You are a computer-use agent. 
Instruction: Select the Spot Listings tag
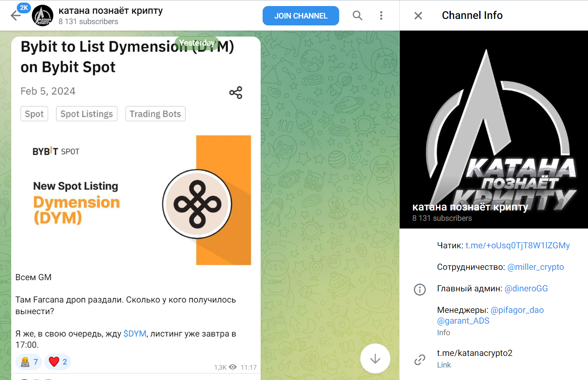click(x=86, y=114)
